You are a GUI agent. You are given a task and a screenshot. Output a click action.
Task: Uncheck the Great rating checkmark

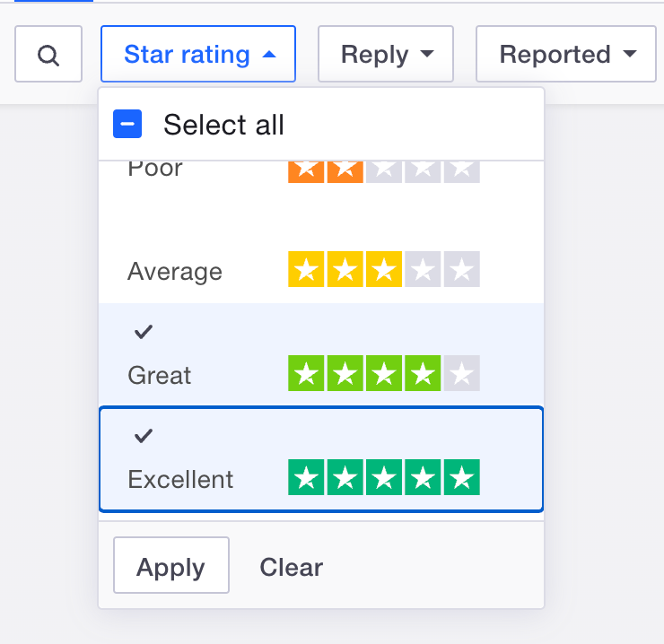click(x=144, y=333)
